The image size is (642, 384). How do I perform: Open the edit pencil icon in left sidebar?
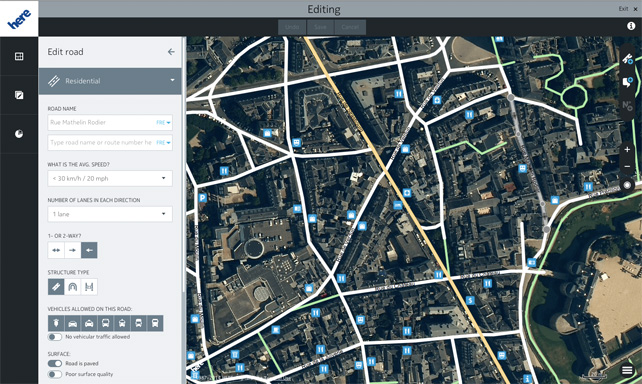19,95
